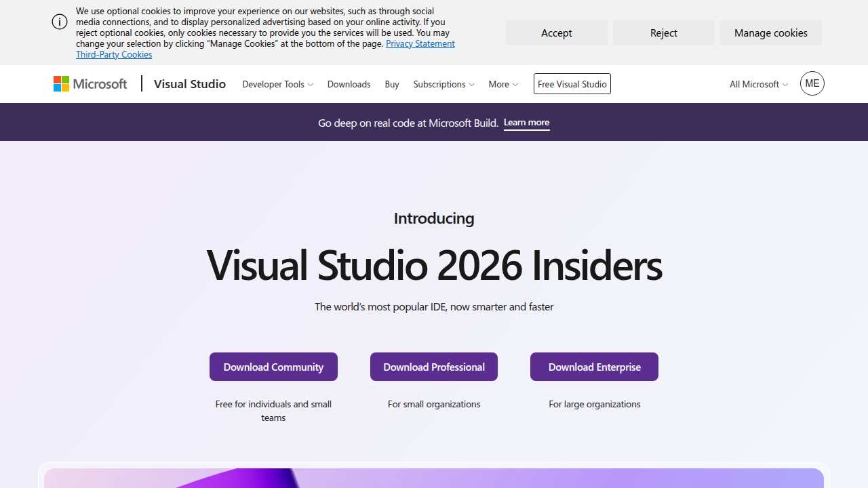Follow the Learn more link in banner
This screenshot has height=488, width=868.
(526, 122)
